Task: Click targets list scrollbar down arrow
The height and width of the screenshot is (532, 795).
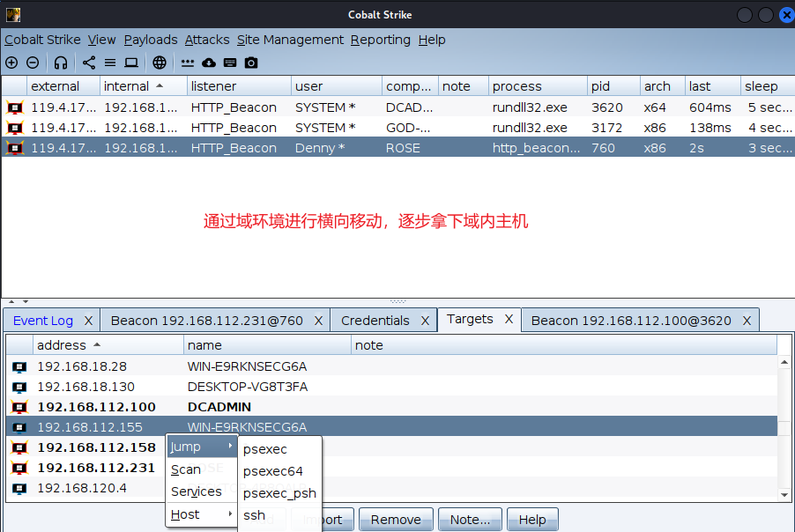Action: click(784, 495)
